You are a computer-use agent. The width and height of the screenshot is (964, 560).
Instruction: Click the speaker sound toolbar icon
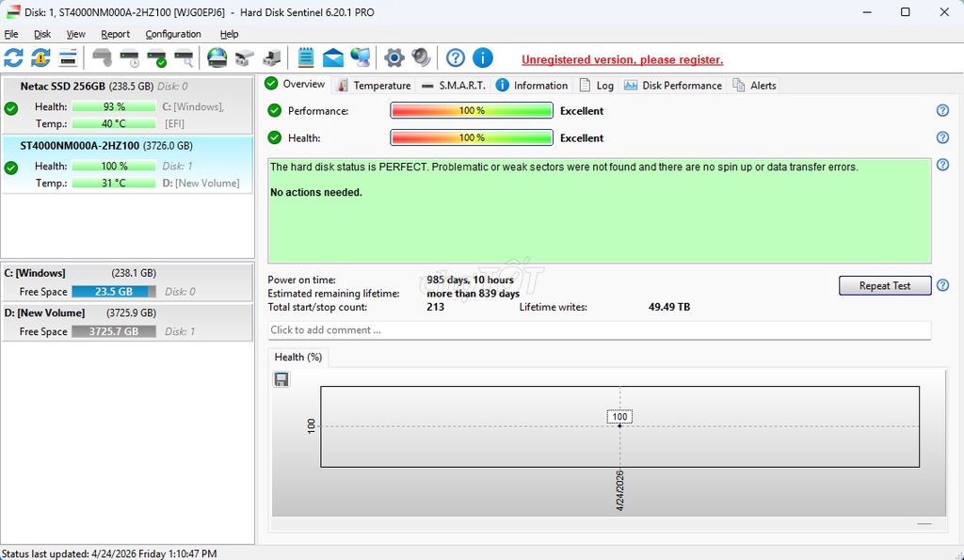[x=421, y=57]
